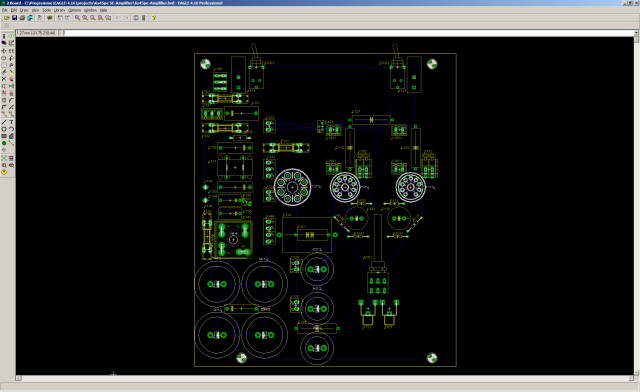Choose the Circle drawing tool
640x392 pixels.
4,129
